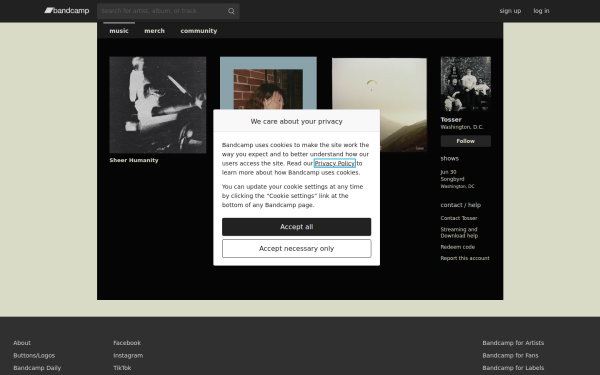Open the Buttons/Logos footer link
600x375 pixels.
click(x=34, y=355)
